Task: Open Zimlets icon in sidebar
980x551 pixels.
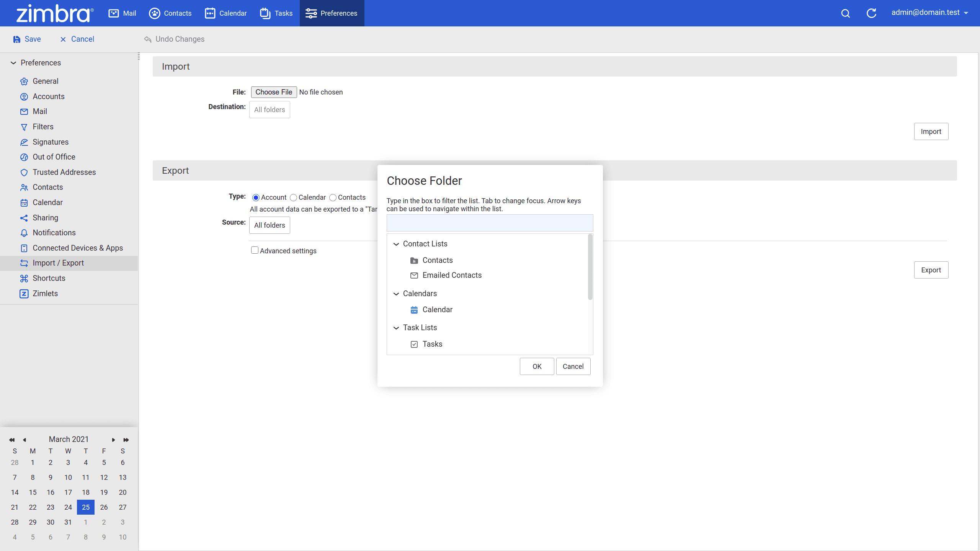Action: point(24,294)
